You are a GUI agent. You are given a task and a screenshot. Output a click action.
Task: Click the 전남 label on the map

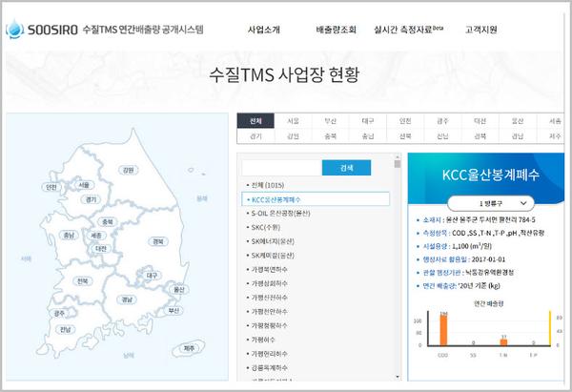click(65, 330)
